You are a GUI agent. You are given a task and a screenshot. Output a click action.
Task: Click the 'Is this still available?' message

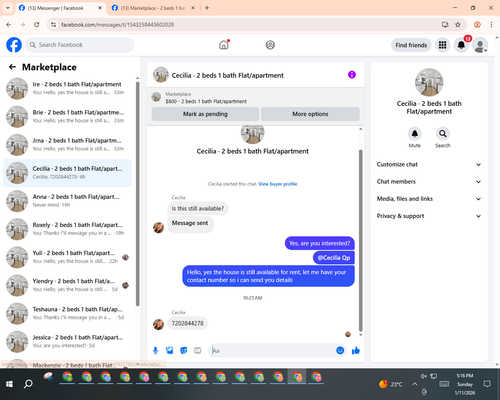click(198, 209)
